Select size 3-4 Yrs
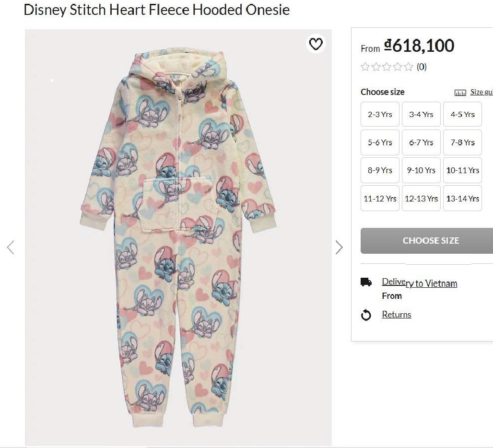Viewport: 493px width, 448px height. pos(421,114)
